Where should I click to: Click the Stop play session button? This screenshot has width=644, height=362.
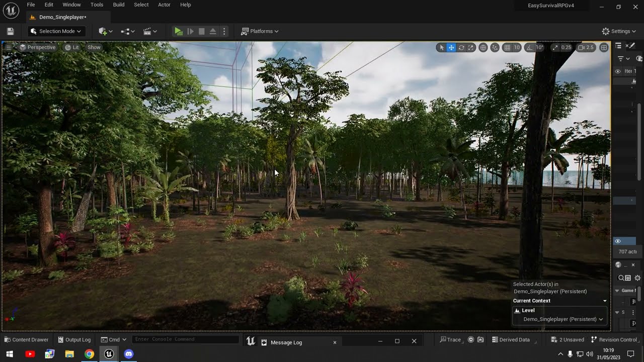pos(202,31)
